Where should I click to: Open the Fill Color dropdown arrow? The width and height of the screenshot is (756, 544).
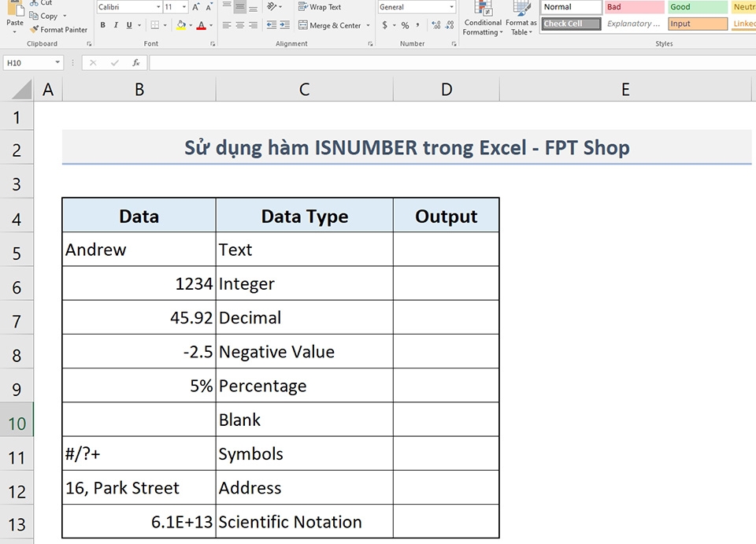click(x=191, y=24)
